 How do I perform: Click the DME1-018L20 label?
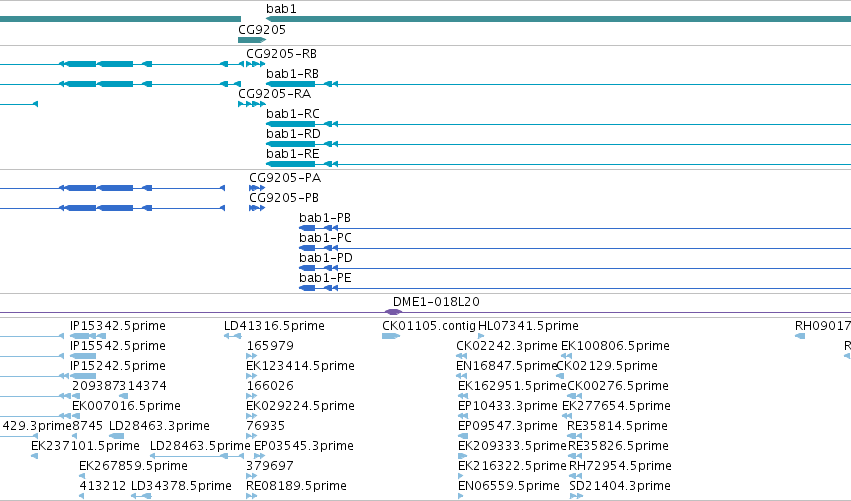point(436,302)
